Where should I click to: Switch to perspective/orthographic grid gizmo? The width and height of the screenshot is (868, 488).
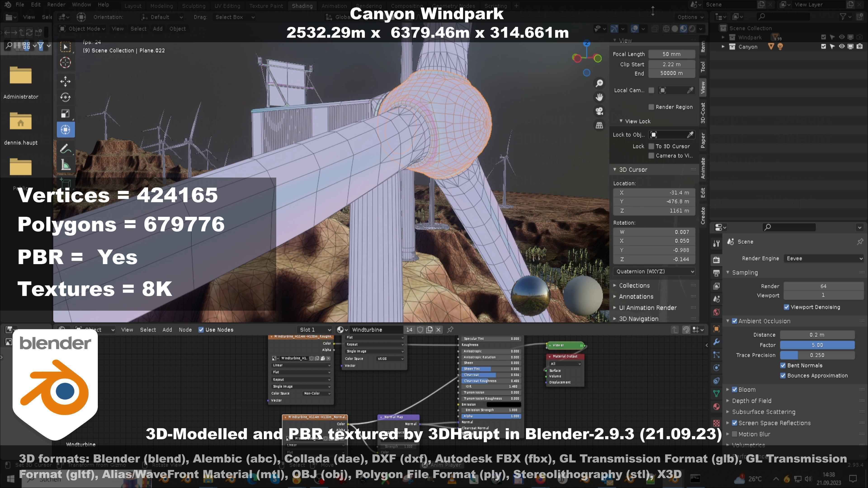click(599, 125)
